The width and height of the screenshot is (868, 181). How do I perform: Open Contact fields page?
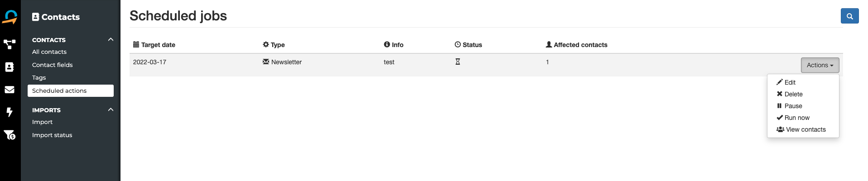53,65
